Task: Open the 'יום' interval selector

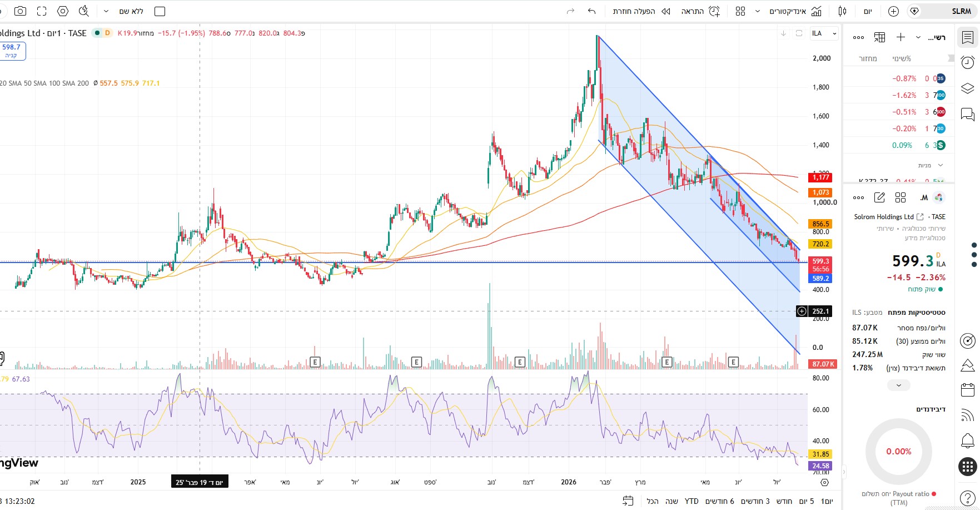Action: 868,11
